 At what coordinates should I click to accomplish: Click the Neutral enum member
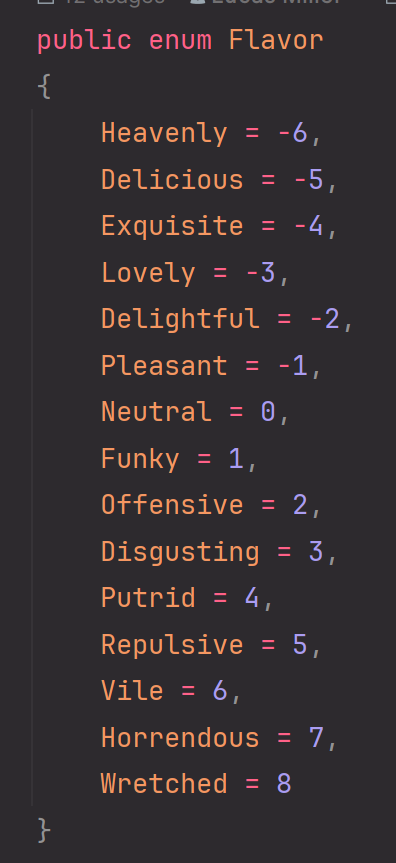(156, 412)
